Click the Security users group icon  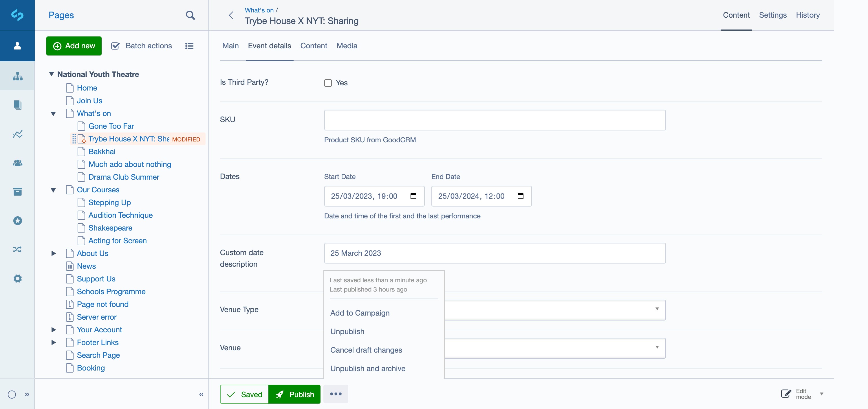click(x=18, y=163)
